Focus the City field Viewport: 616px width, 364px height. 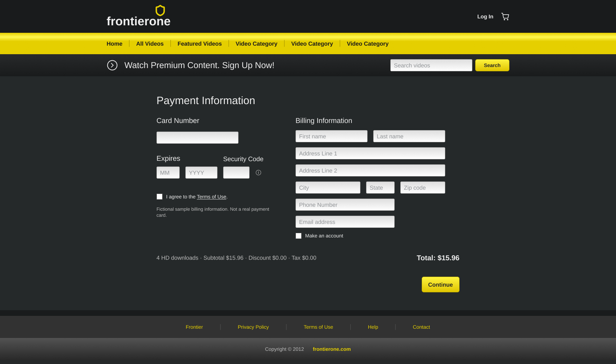pos(328,188)
